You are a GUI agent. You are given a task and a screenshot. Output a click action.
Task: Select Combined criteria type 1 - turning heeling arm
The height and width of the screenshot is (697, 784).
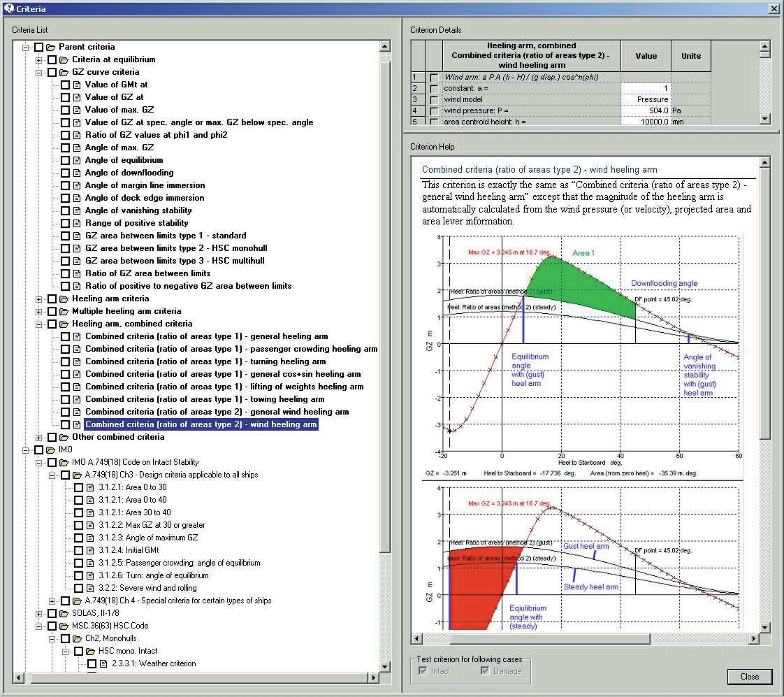(x=205, y=361)
